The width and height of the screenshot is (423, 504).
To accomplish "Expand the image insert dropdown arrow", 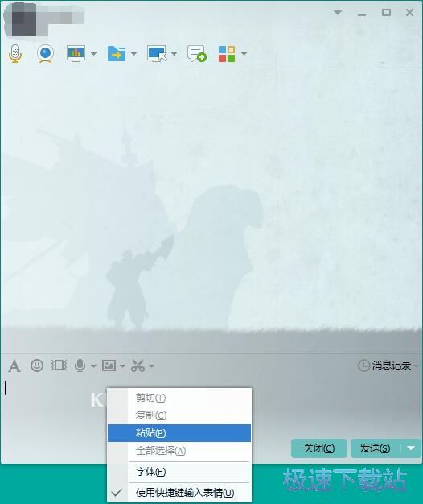I will coord(122,366).
